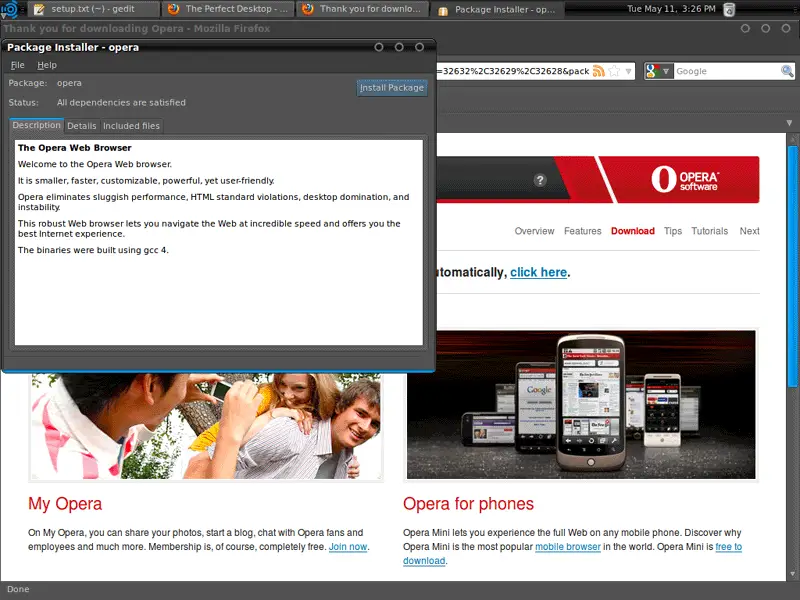
Task: Switch to the Details tab
Action: coord(82,126)
